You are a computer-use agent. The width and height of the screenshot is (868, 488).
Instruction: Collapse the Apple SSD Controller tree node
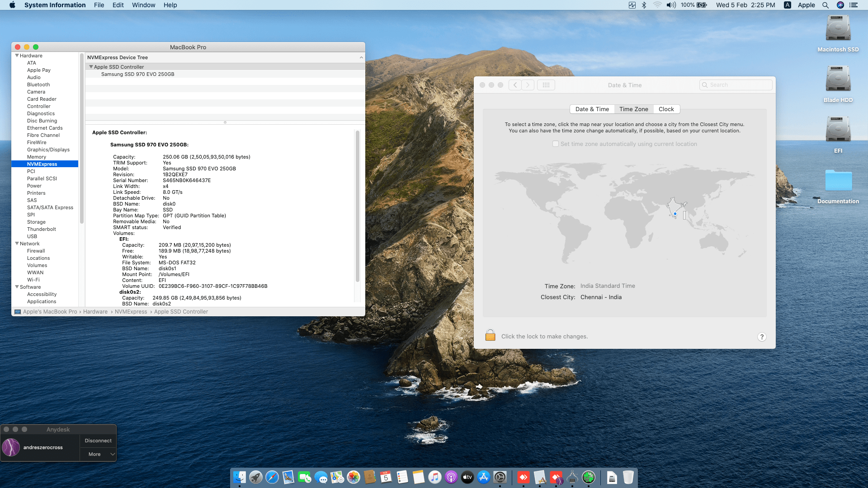91,67
